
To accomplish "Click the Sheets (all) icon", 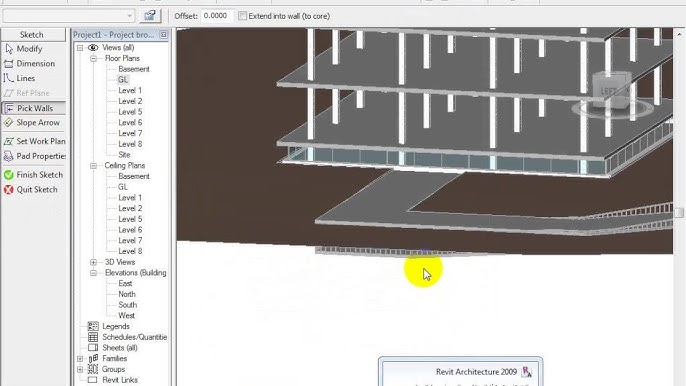I will (x=93, y=347).
